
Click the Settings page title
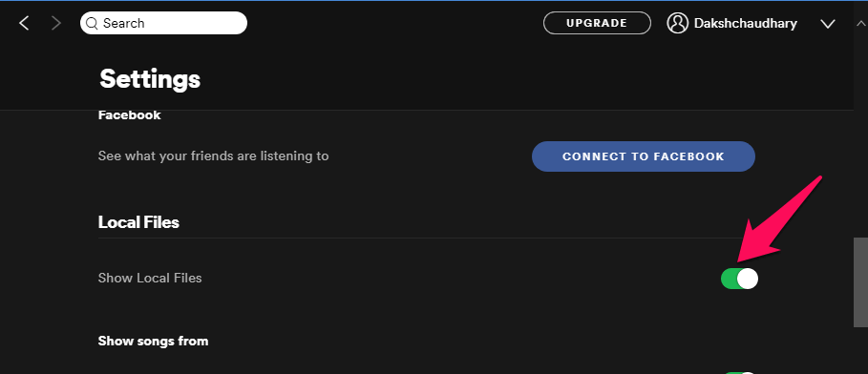point(150,79)
